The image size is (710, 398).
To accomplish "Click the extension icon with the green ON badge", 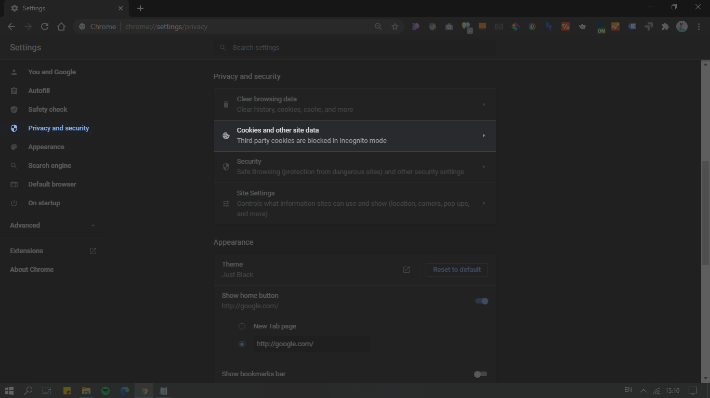I will point(600,28).
